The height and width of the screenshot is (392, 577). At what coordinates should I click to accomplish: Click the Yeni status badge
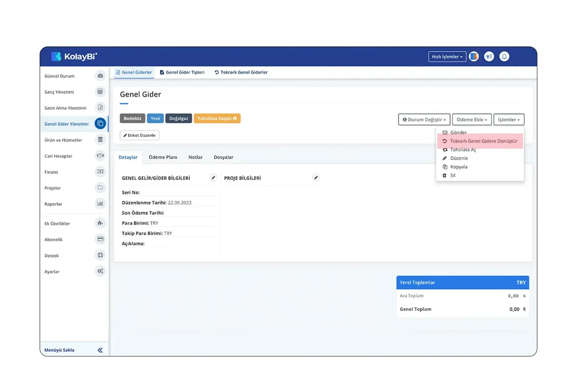[x=156, y=119]
